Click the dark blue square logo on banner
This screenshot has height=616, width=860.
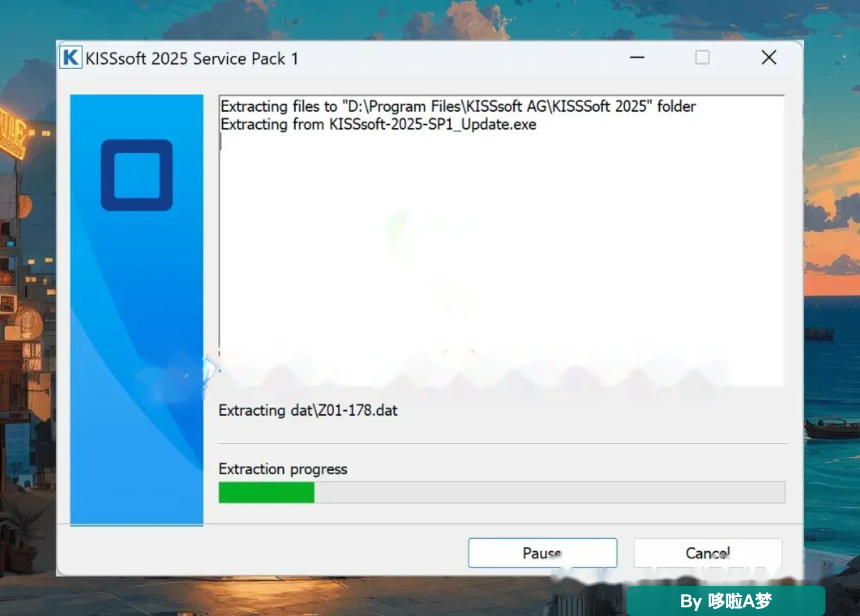coord(137,175)
